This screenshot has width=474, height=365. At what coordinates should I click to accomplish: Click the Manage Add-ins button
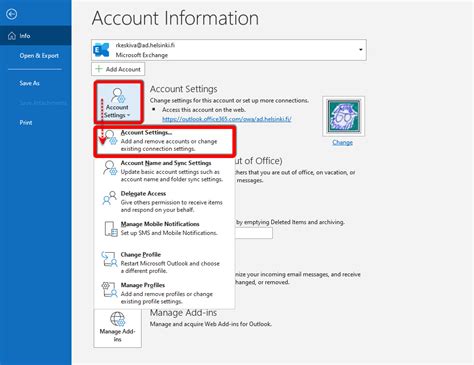point(117,328)
